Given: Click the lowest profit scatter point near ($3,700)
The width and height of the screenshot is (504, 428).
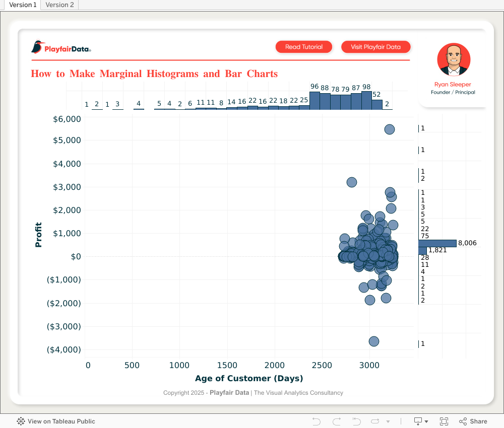Looking at the screenshot, I should coord(373,341).
